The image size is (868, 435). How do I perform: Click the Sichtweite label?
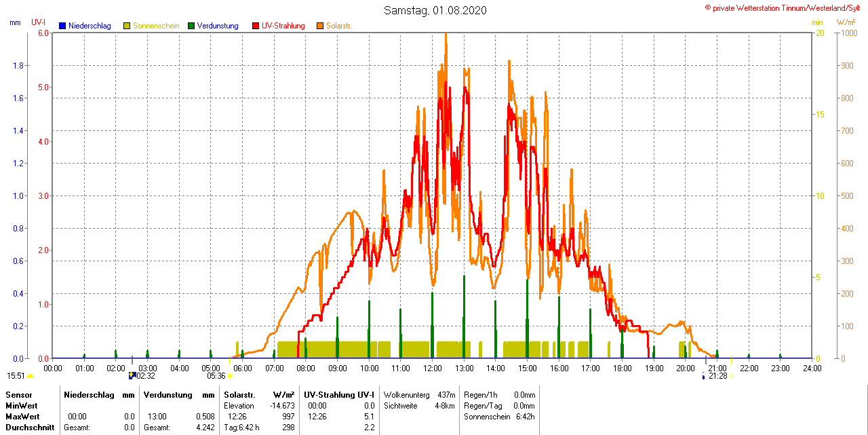[400, 405]
